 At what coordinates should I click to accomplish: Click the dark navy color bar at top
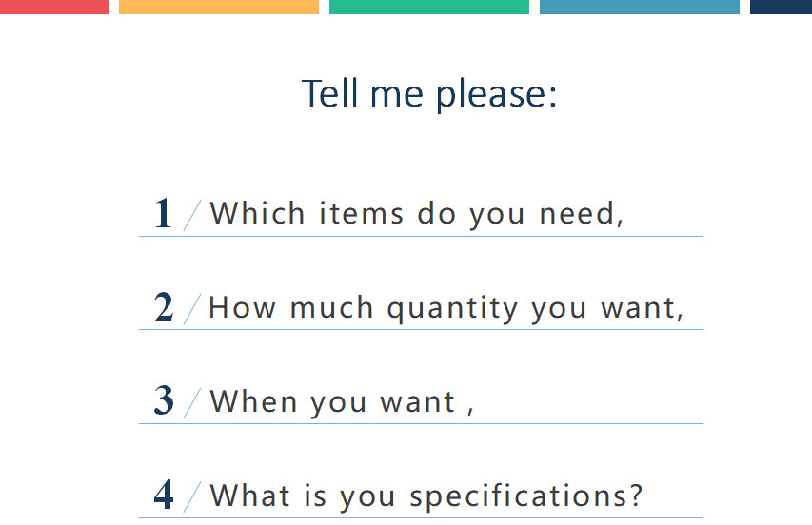click(x=781, y=7)
